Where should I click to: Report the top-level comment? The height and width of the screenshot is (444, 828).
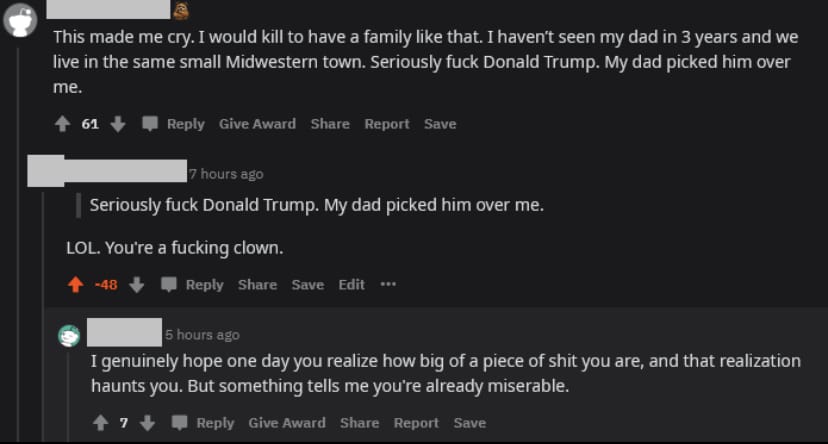[387, 124]
